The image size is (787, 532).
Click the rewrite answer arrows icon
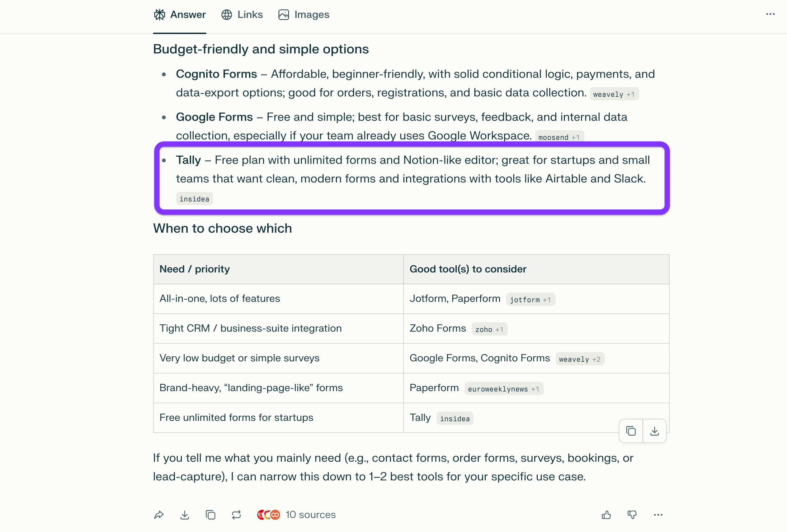pyautogui.click(x=236, y=515)
